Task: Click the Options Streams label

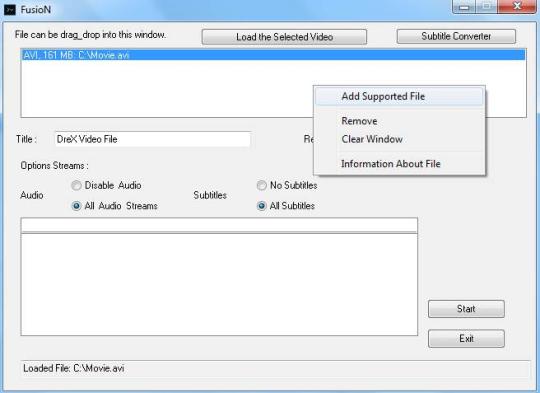Action: [x=54, y=166]
